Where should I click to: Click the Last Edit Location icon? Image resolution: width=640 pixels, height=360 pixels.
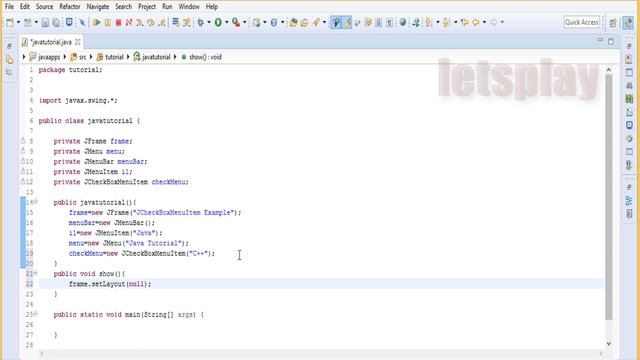tap(464, 22)
